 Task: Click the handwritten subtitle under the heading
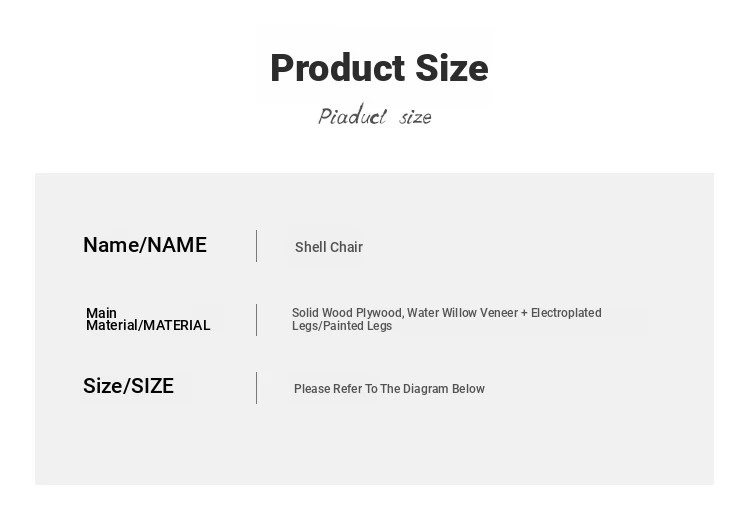(x=375, y=117)
